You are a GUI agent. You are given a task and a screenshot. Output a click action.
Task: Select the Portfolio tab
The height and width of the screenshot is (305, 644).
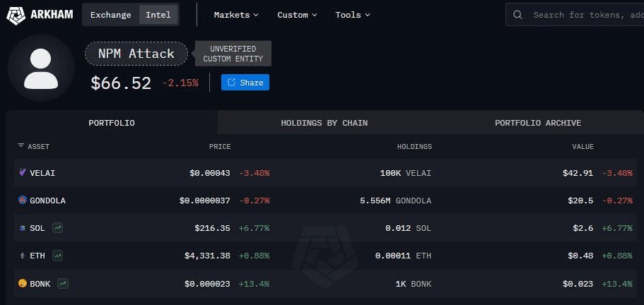point(112,123)
